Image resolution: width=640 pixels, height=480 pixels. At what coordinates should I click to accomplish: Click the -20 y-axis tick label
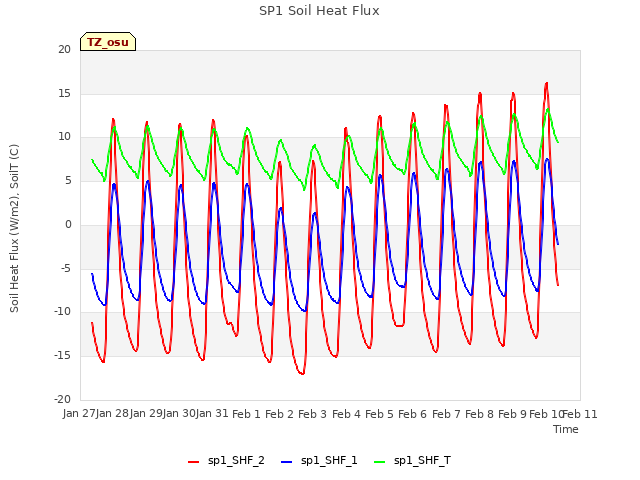(62, 400)
